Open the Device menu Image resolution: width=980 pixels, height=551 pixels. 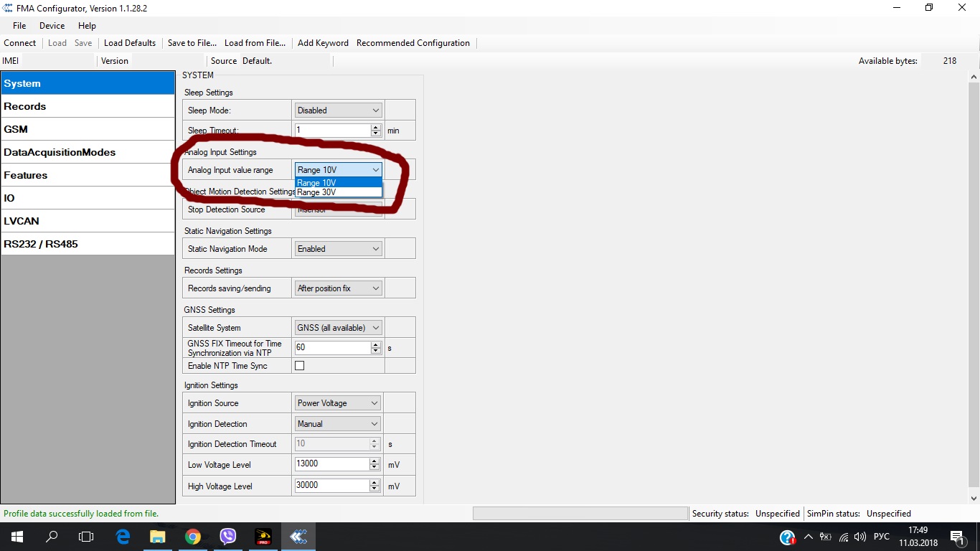point(52,26)
